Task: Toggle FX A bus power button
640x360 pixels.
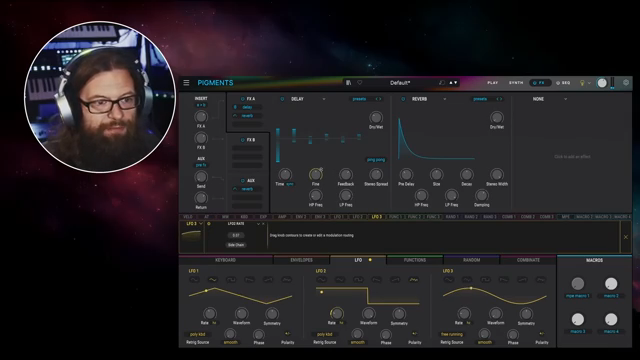Action: click(242, 99)
